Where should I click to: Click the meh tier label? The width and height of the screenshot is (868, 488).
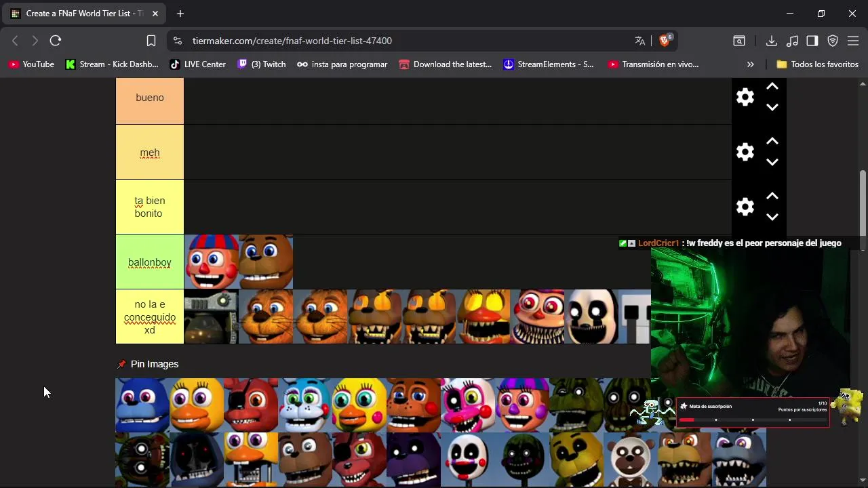coord(150,152)
